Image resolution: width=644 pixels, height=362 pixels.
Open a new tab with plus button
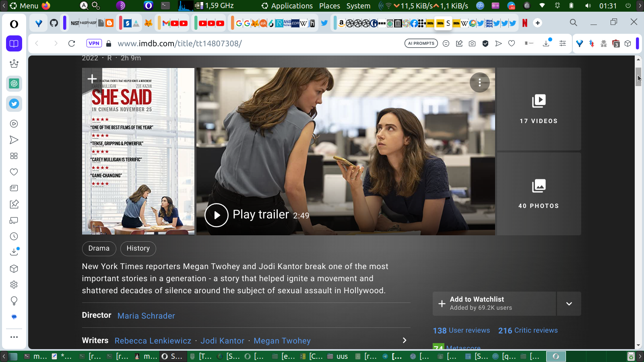(538, 23)
